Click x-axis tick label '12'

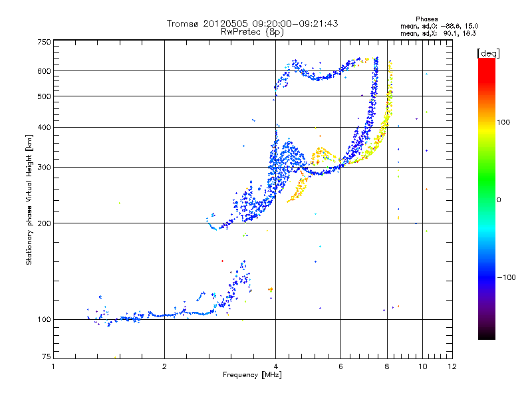pos(452,366)
